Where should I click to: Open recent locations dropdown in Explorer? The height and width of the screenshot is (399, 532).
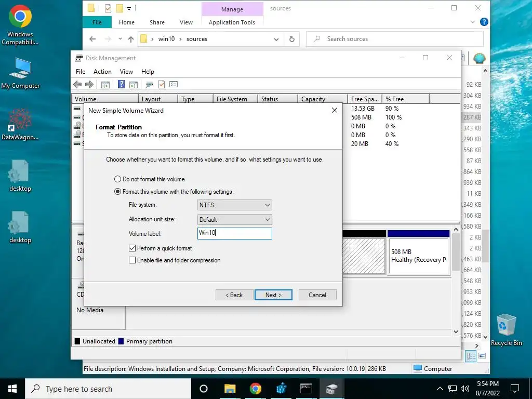click(x=120, y=39)
